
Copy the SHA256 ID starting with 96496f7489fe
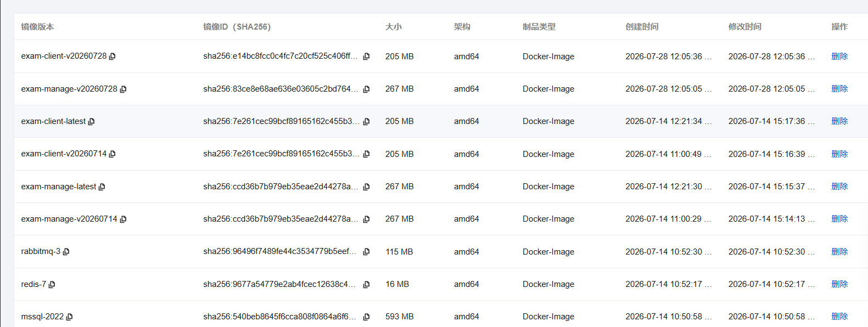(x=366, y=251)
